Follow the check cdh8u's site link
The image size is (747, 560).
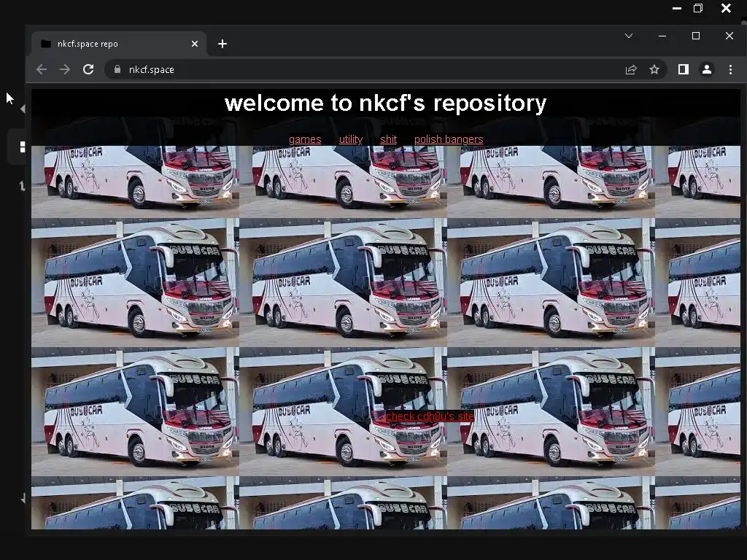[430, 416]
